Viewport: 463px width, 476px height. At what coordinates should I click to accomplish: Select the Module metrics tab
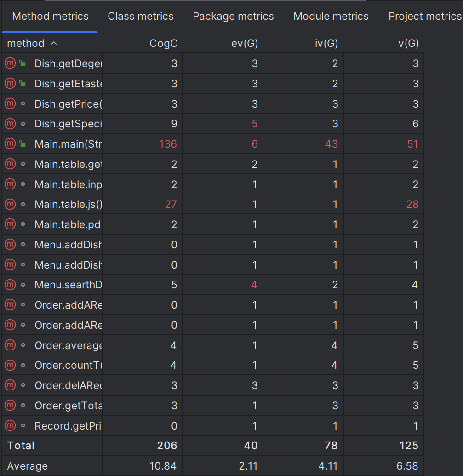click(331, 16)
